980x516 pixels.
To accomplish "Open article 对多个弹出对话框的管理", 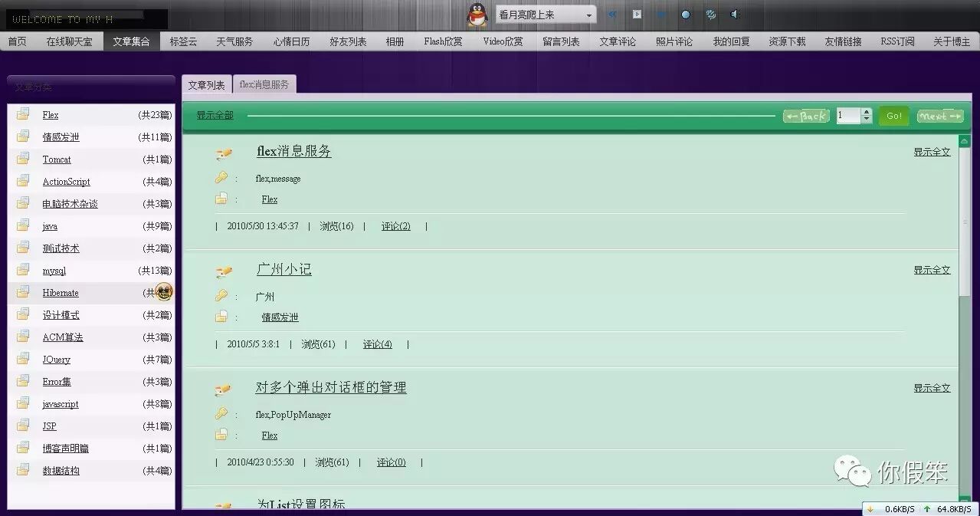I will tap(331, 388).
